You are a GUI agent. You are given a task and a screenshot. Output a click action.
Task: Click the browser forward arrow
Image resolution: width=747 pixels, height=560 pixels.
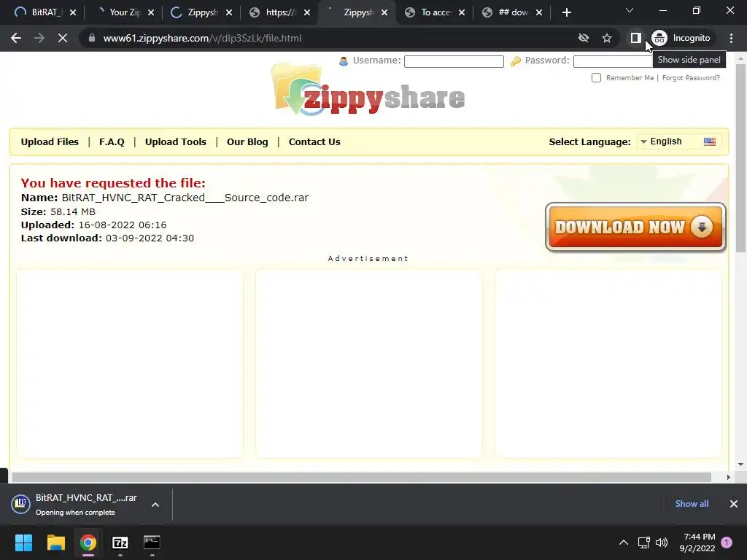pos(39,38)
